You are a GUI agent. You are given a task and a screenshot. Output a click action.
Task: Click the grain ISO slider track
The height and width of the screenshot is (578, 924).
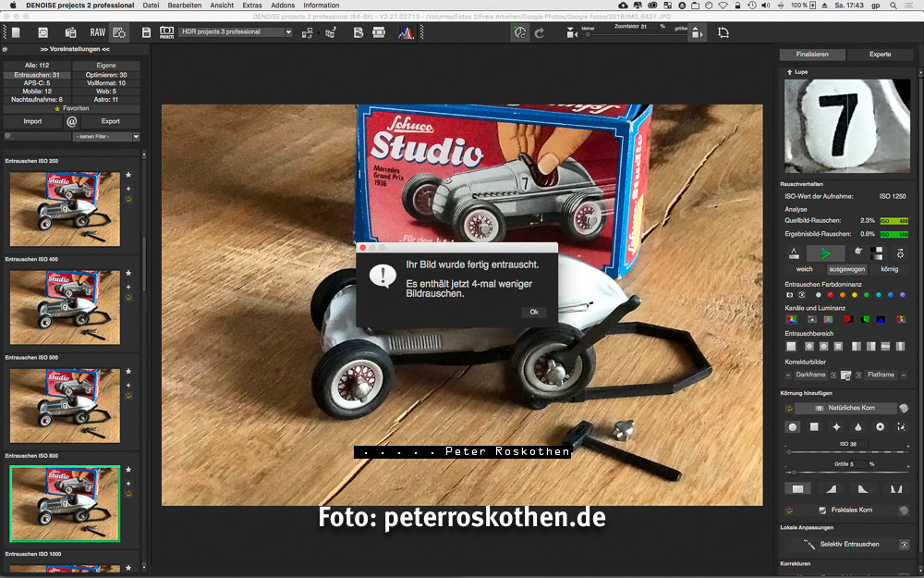tap(847, 452)
